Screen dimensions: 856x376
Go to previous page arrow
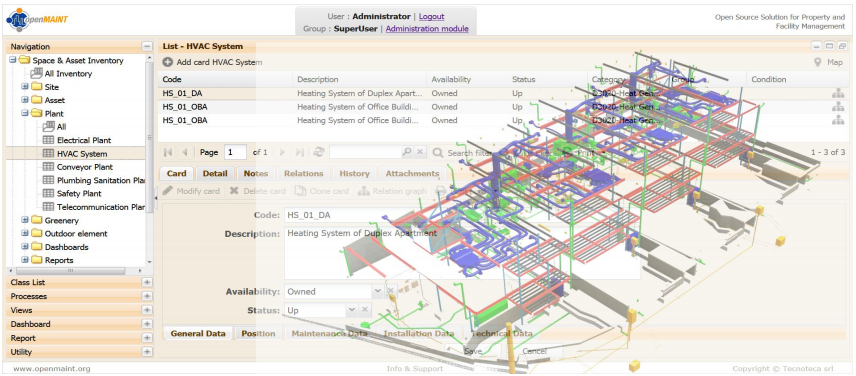click(185, 152)
